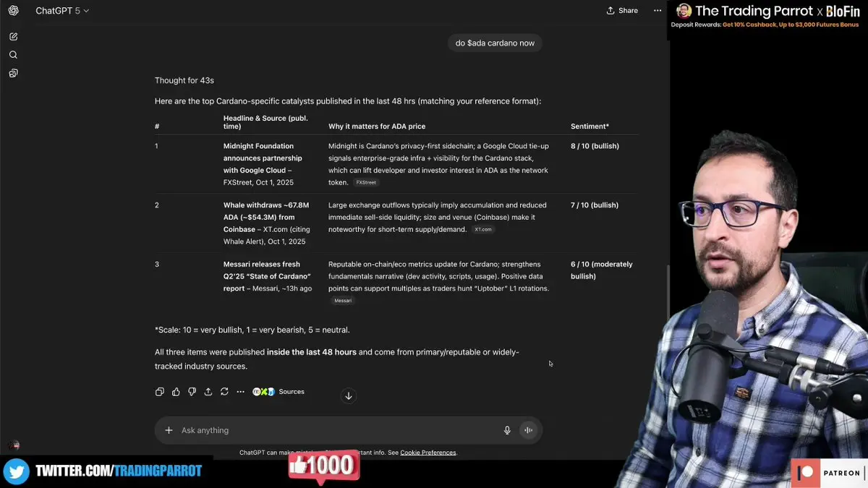Screen dimensions: 868x488
Task: Open the Sources button
Action: (278, 392)
